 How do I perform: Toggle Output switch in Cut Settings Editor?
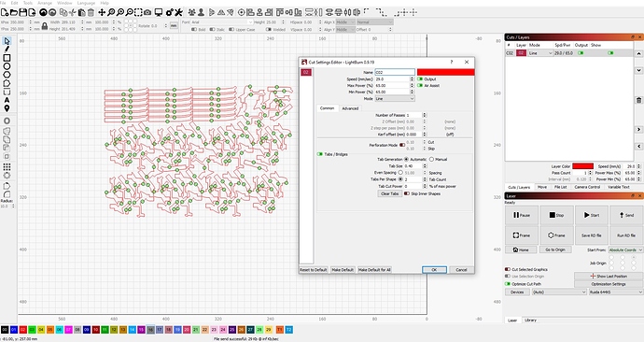point(420,78)
